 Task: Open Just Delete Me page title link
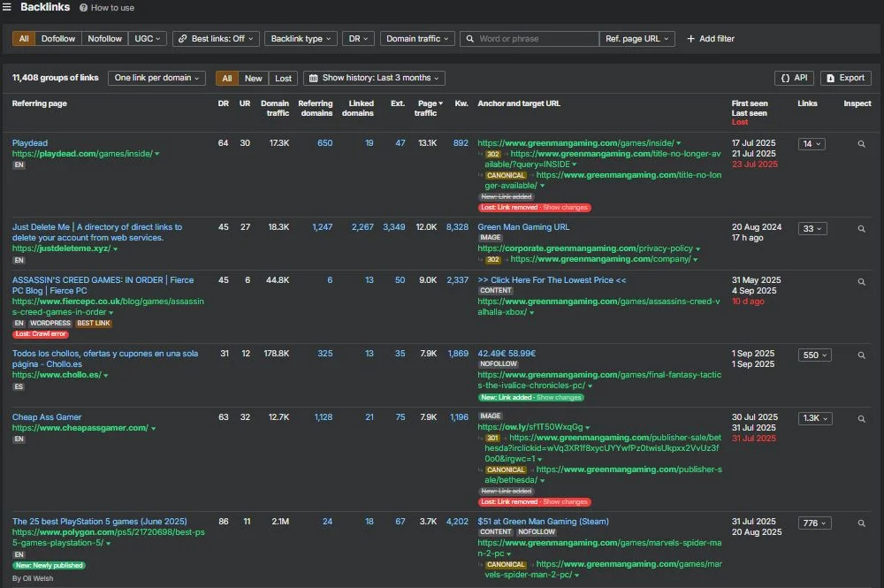click(97, 233)
